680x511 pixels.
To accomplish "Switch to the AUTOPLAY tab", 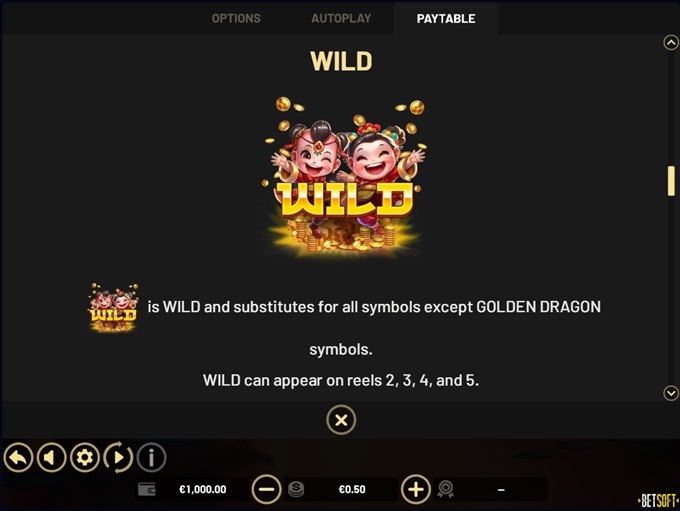I will tap(341, 18).
